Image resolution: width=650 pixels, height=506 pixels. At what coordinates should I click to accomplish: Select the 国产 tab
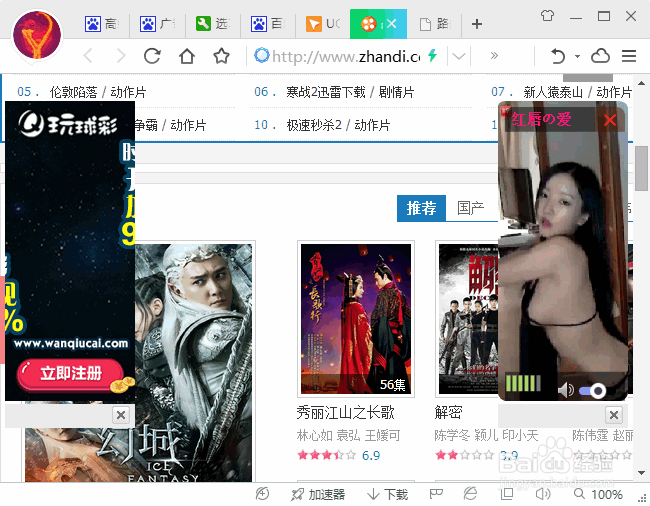(471, 208)
